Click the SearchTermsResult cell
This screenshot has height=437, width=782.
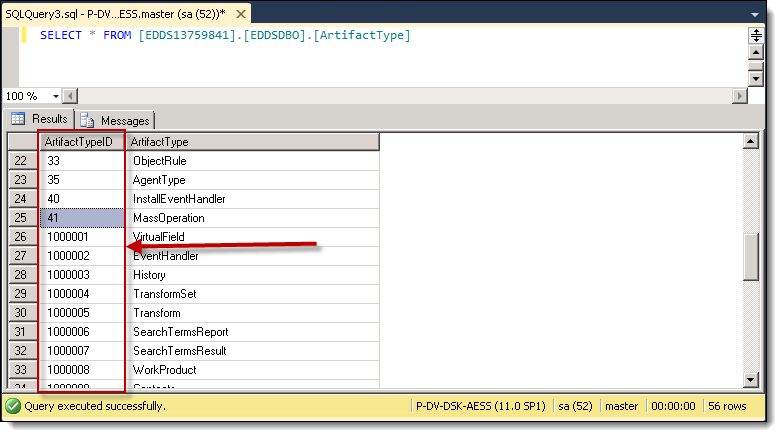pos(252,350)
